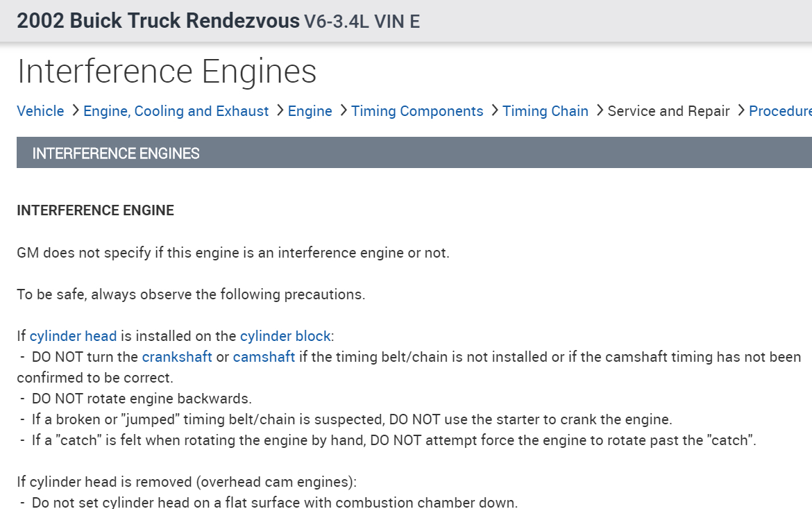Open the Procedures breadcrumb link
812x509 pixels.
point(779,111)
